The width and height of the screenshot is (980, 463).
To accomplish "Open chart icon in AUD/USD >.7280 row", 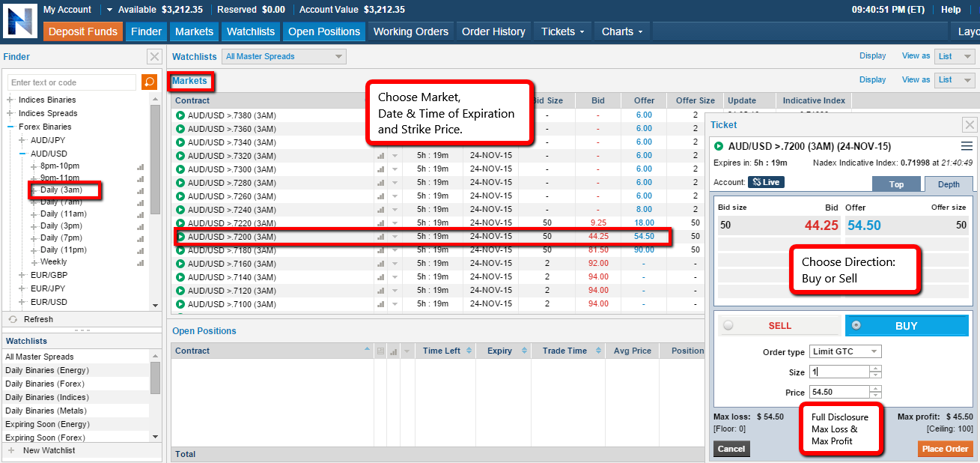I will point(380,183).
